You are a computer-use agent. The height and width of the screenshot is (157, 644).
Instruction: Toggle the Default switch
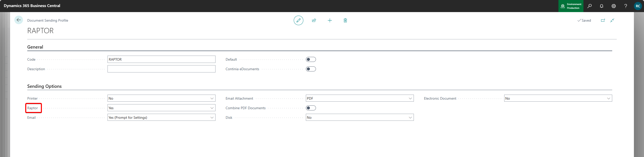click(x=311, y=59)
